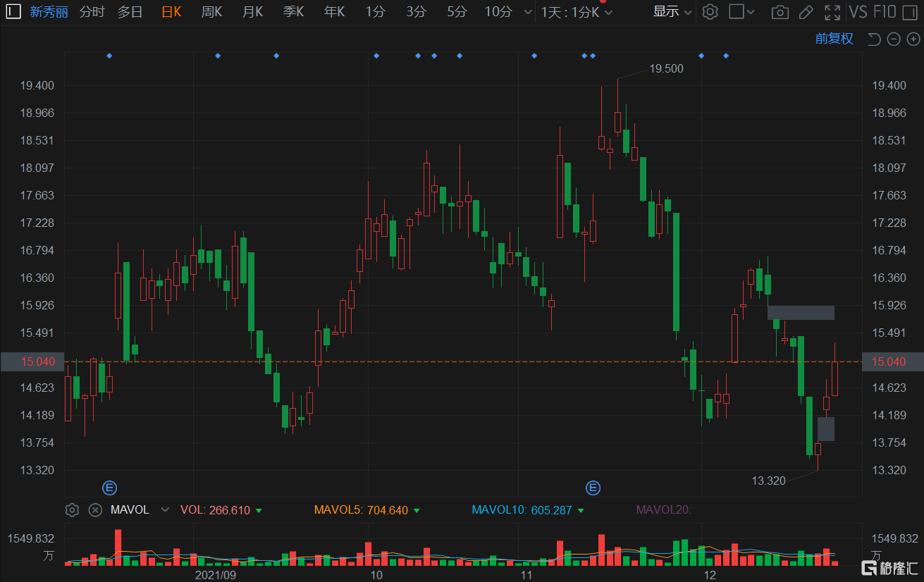Image resolution: width=924 pixels, height=582 pixels.
Task: Open chart settings gear in top toolbar
Action: (x=710, y=12)
